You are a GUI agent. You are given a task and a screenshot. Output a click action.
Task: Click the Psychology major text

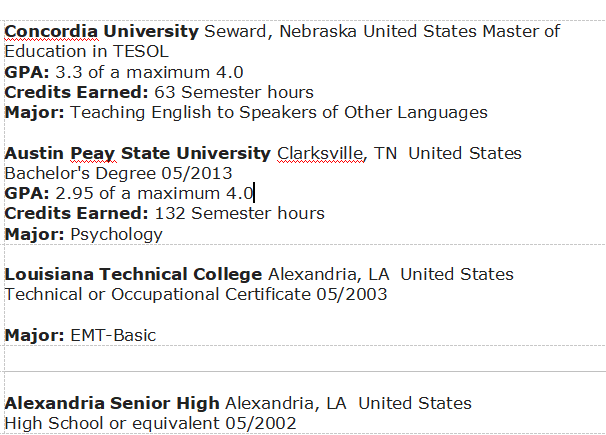[116, 234]
